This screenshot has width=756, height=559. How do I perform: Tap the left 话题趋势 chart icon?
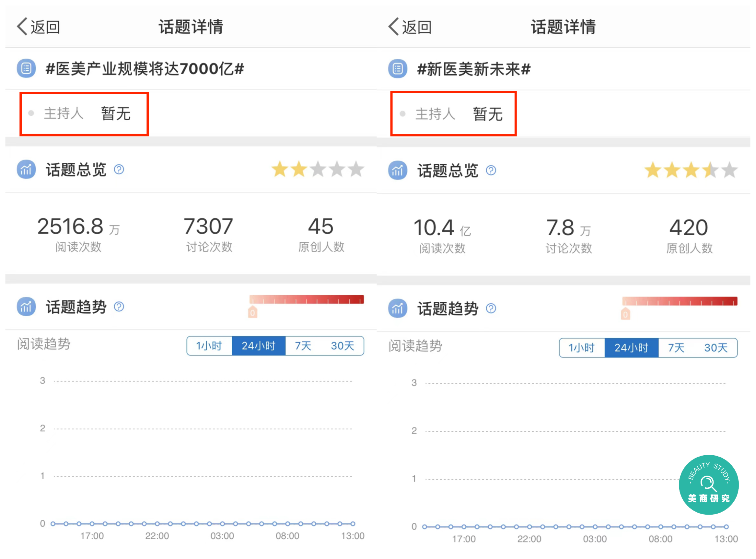coord(26,307)
